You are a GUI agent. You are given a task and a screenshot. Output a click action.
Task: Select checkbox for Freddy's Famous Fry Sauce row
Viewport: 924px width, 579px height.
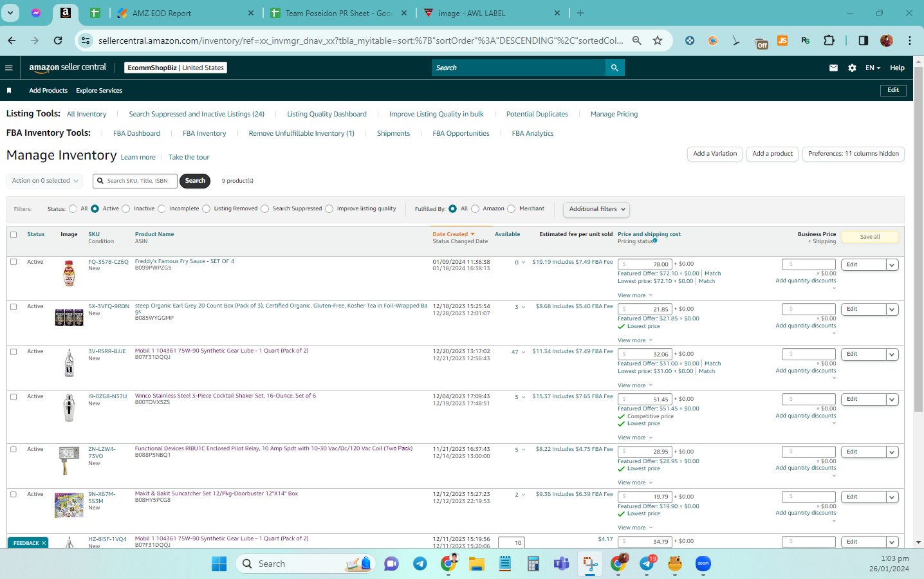pos(14,262)
